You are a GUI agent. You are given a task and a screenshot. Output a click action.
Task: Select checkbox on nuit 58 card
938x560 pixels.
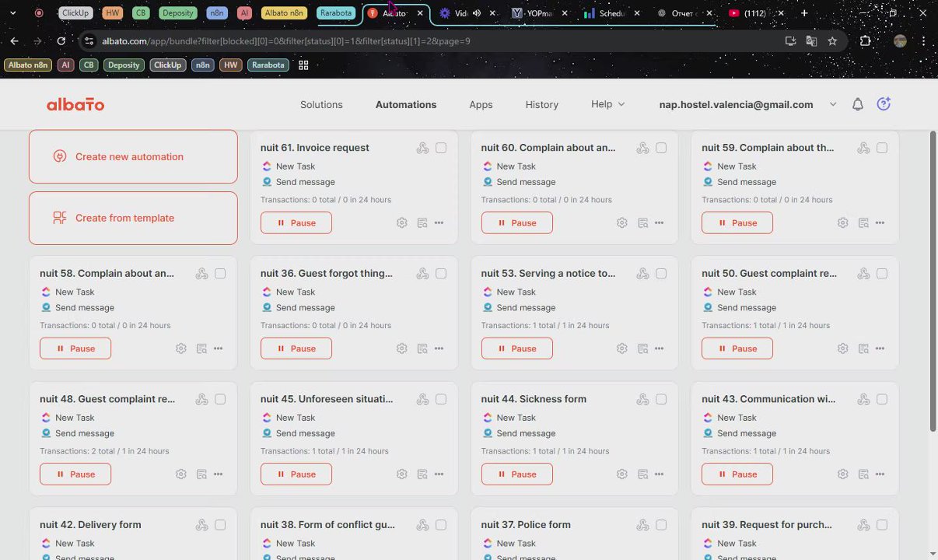tap(220, 274)
